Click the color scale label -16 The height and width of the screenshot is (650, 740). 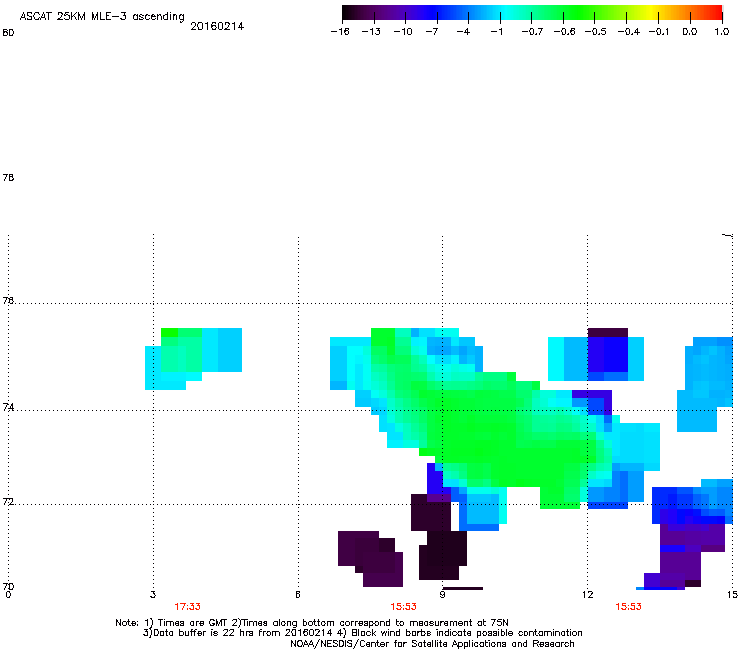click(340, 32)
